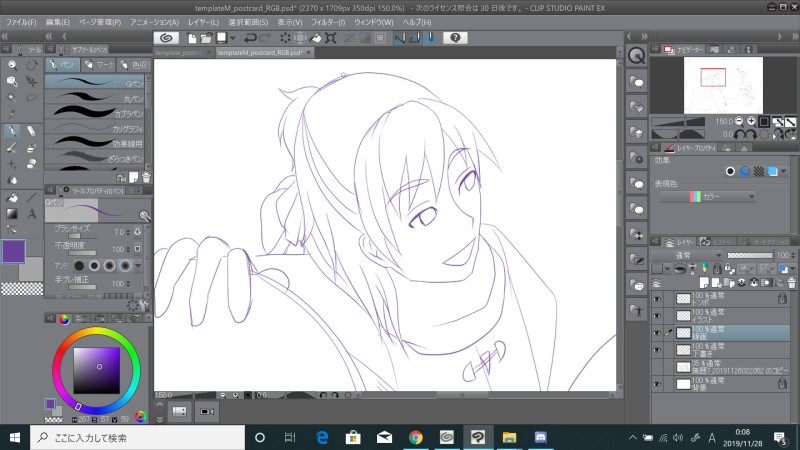Viewport: 800px width, 450px height.
Task: Switch to the マーカー sub tool tab
Action: 99,65
